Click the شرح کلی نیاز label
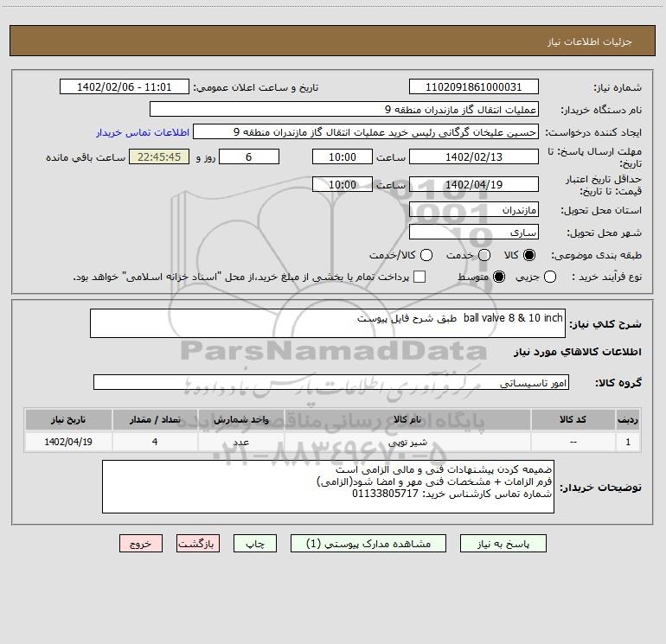The height and width of the screenshot is (644, 666). [x=605, y=324]
